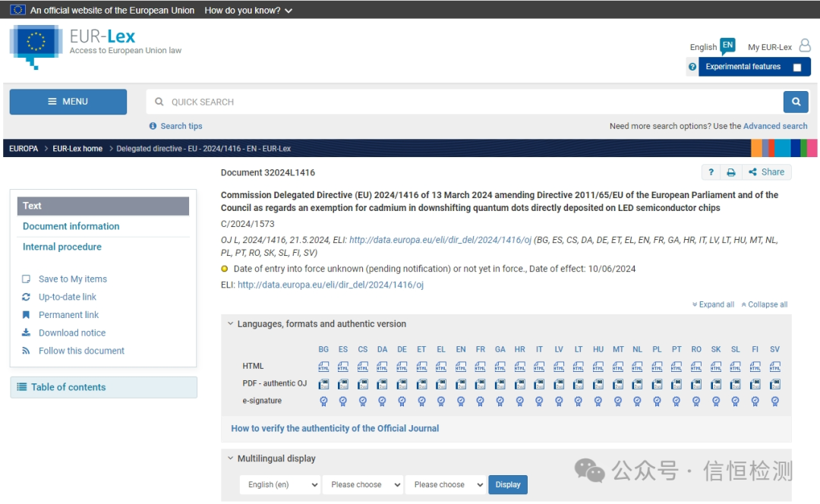Click the search magnifier button
This screenshot has width=820, height=504.
click(795, 102)
